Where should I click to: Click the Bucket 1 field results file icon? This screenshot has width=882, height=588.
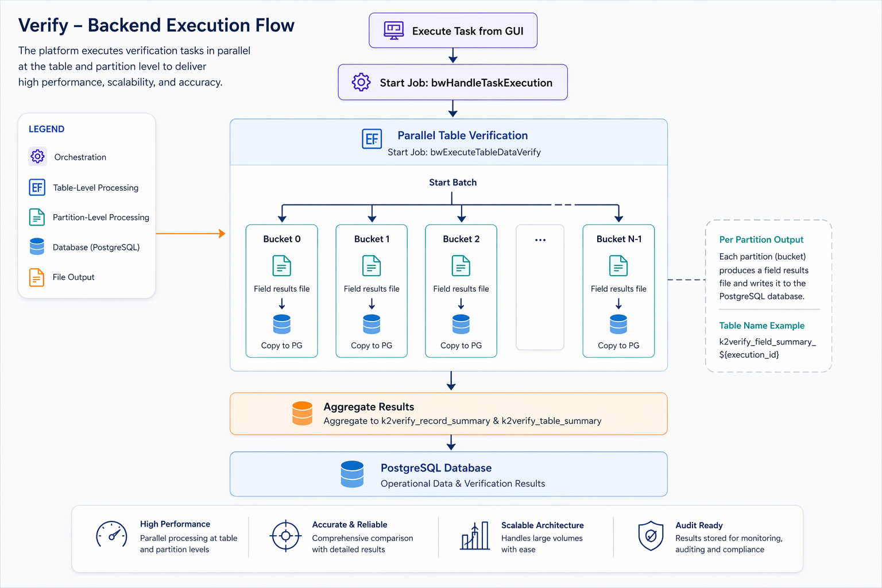tap(372, 266)
